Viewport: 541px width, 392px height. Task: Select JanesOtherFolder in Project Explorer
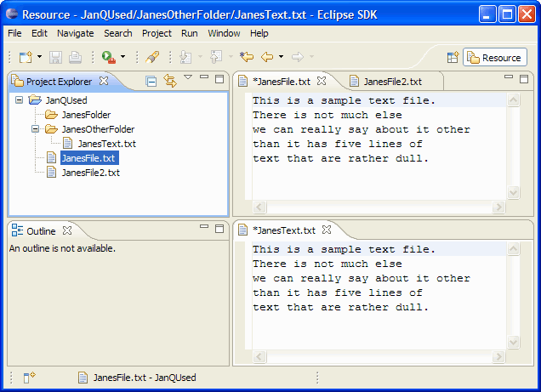98,129
